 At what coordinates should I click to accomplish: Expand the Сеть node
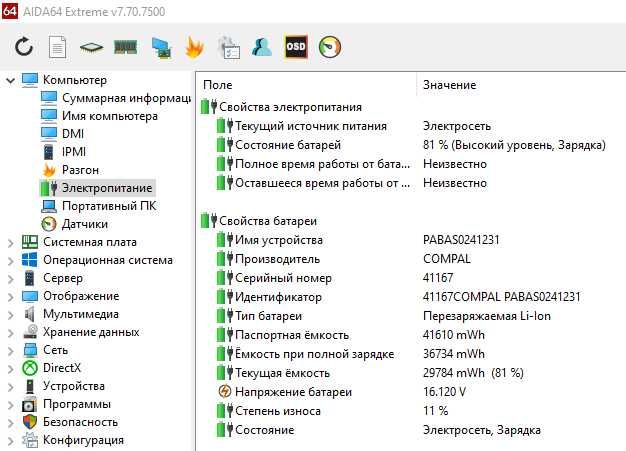point(10,351)
